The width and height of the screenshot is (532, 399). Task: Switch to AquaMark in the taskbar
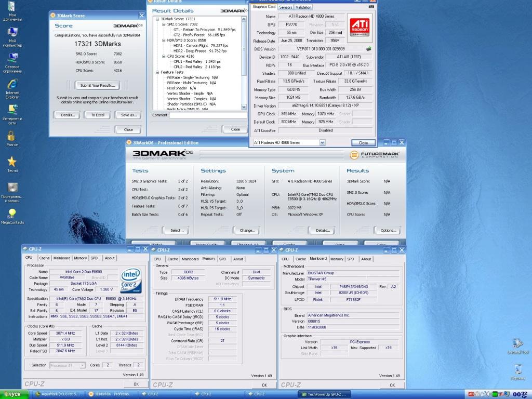(58, 394)
